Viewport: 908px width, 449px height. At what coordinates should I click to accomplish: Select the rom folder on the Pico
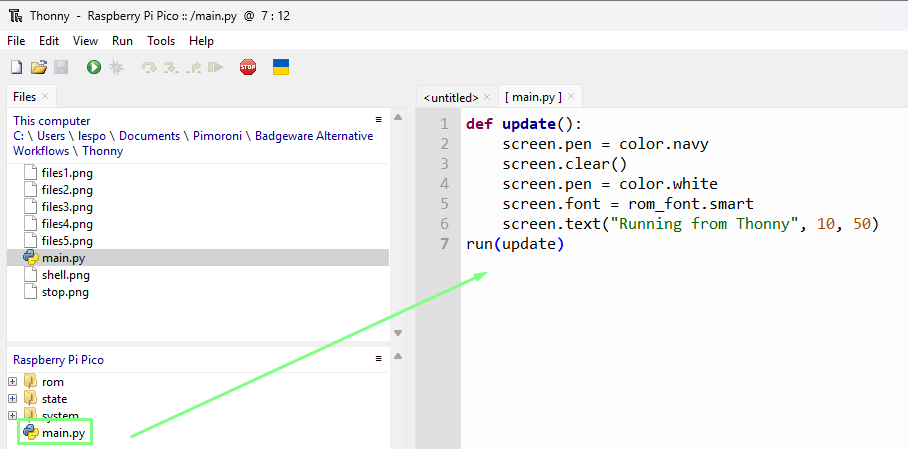[53, 382]
